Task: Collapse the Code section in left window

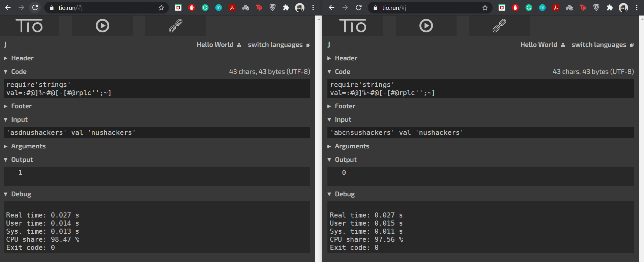Action: (x=15, y=71)
